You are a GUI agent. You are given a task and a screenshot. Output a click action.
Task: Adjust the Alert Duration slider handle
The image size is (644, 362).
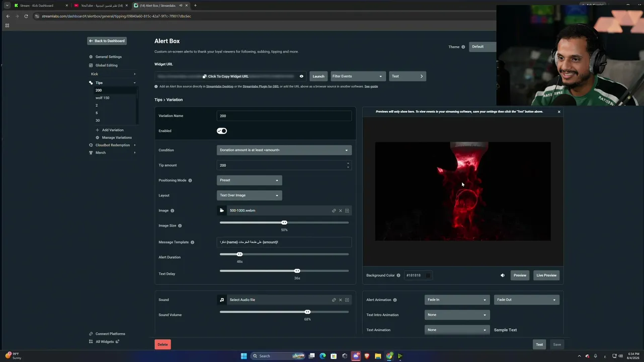point(239,254)
